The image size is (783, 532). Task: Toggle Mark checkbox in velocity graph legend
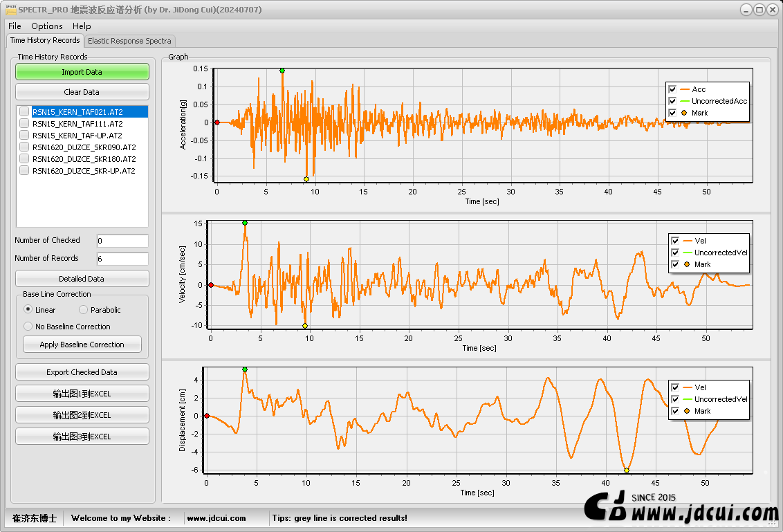click(x=675, y=264)
